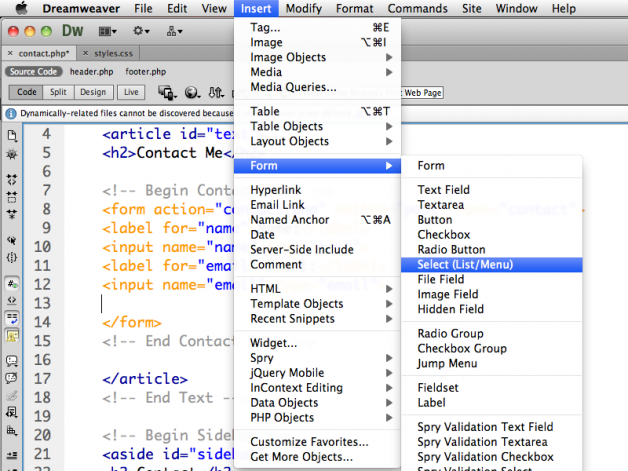
Task: Click the Dw application logo
Action: tap(72, 31)
